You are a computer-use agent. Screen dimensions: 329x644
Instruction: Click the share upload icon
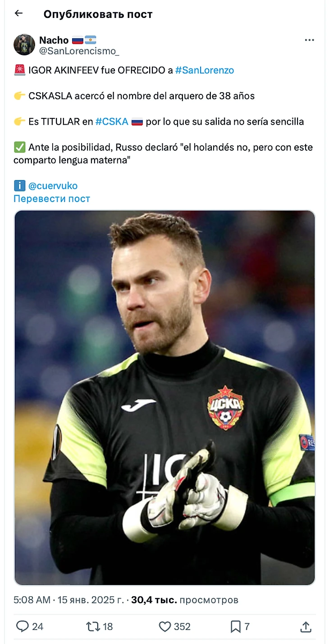coord(306,626)
